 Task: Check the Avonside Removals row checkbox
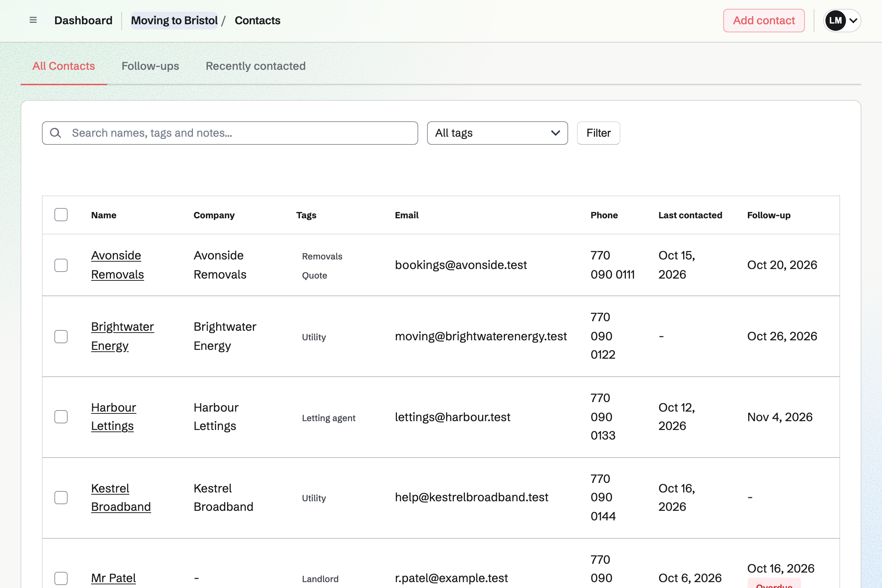click(x=61, y=265)
